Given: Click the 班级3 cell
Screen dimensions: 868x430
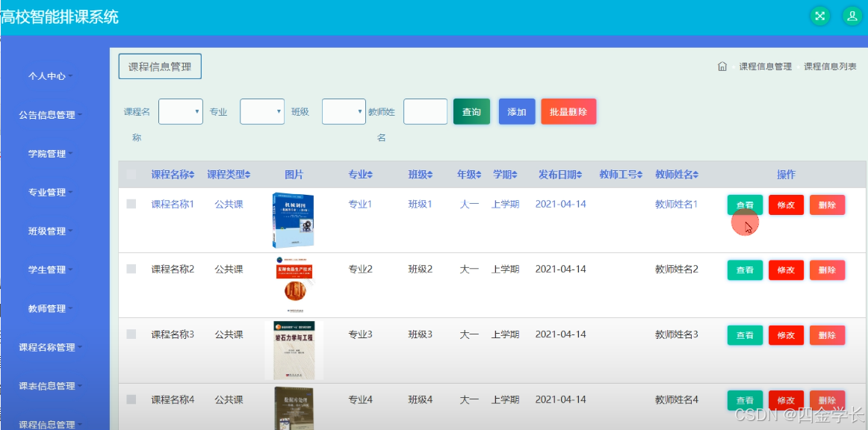Looking at the screenshot, I should coord(420,334).
